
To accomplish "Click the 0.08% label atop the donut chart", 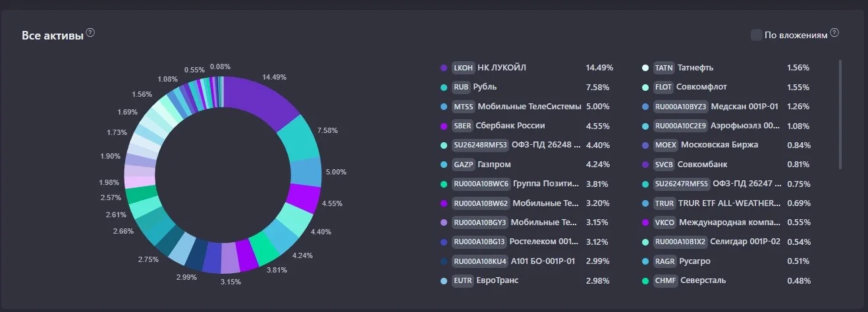I will coord(220,66).
